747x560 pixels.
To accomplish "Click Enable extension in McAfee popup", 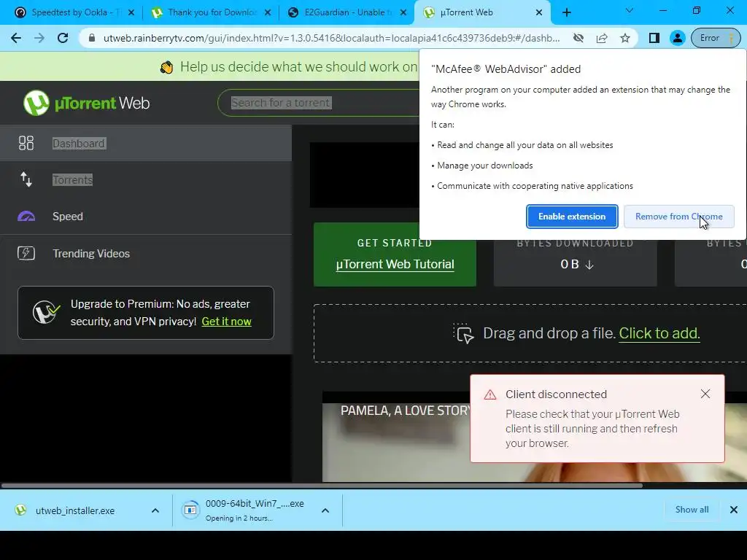I will (572, 217).
